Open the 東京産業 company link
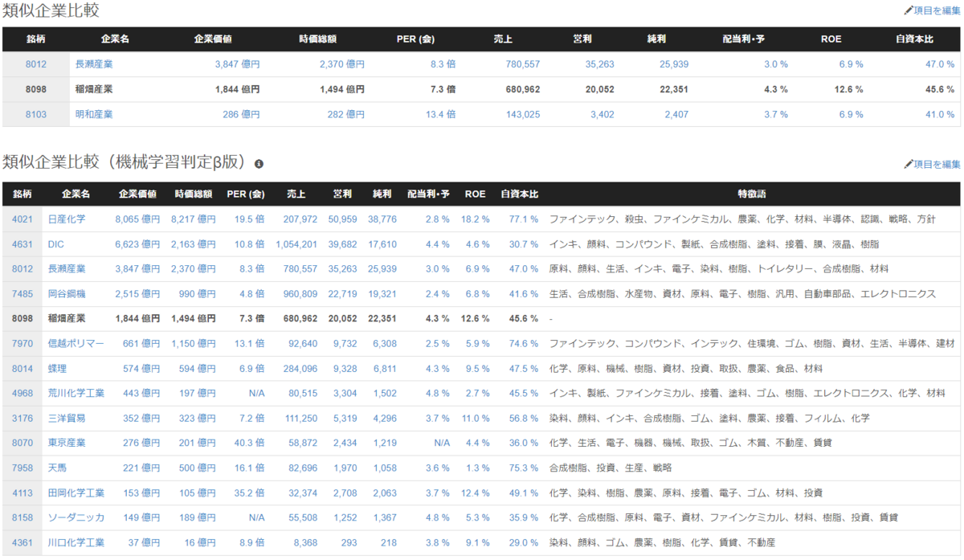This screenshot has width=964, height=560. [67, 443]
